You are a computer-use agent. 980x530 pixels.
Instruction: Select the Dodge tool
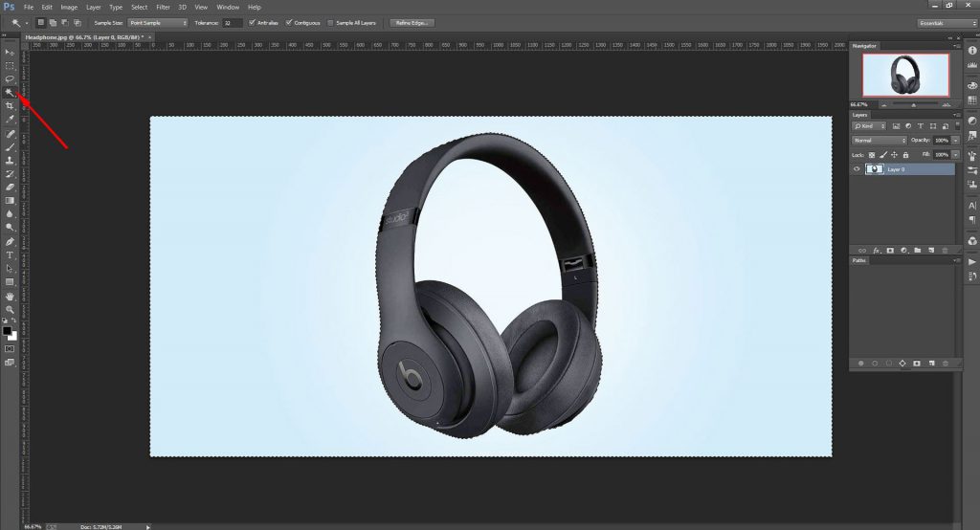click(x=10, y=228)
